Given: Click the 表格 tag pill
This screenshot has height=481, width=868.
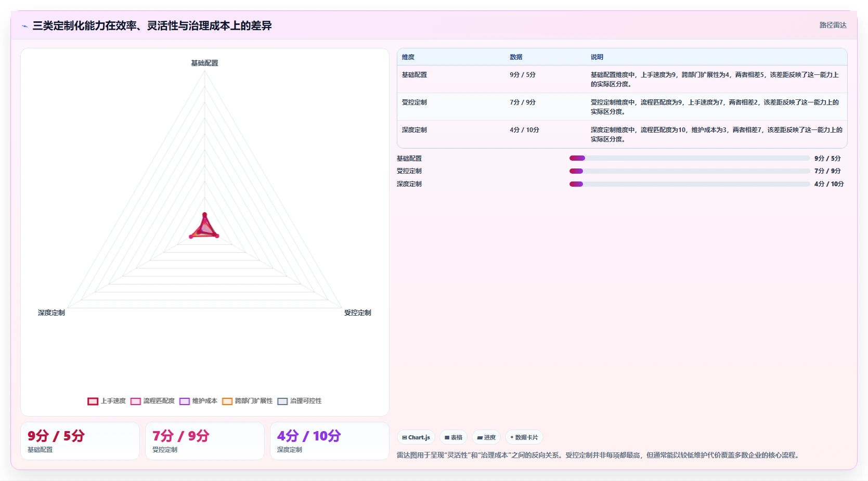Looking at the screenshot, I should click(454, 437).
